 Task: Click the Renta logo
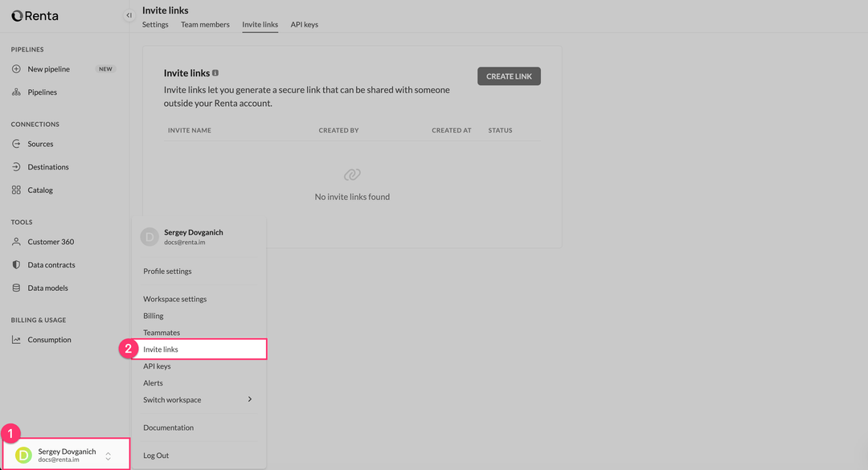click(35, 16)
